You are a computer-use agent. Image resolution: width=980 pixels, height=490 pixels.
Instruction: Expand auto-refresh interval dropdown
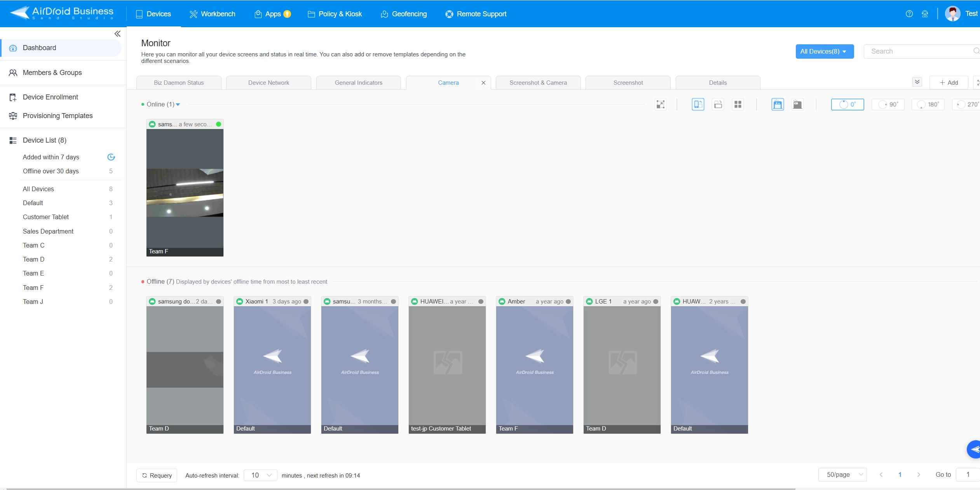pos(260,475)
